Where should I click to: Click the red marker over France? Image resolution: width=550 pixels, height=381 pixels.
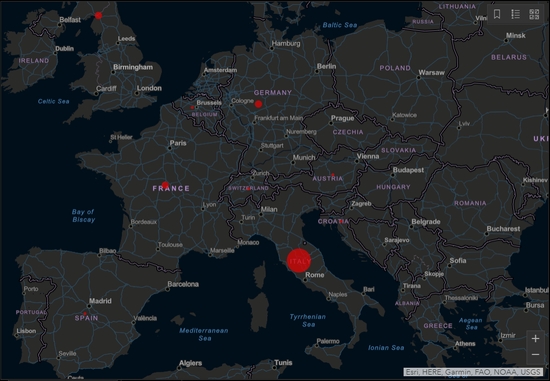165,185
